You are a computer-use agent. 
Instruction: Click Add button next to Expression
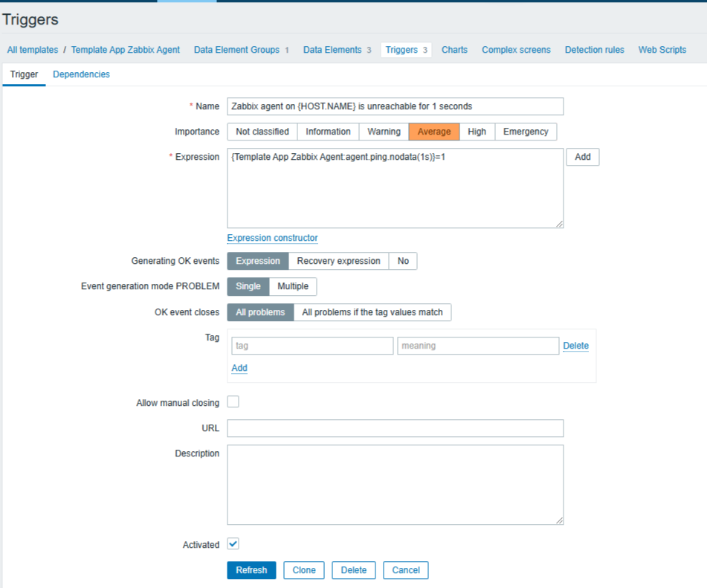[x=583, y=157]
